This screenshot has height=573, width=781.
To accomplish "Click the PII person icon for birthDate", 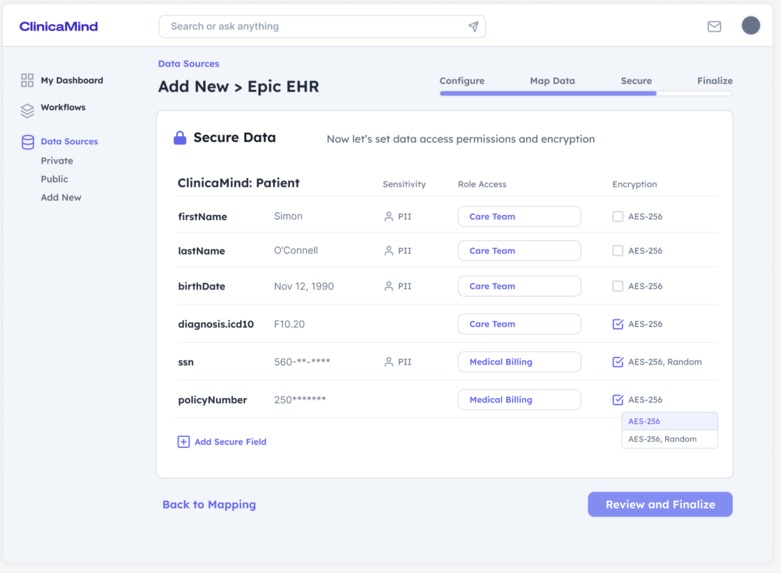I will point(389,286).
